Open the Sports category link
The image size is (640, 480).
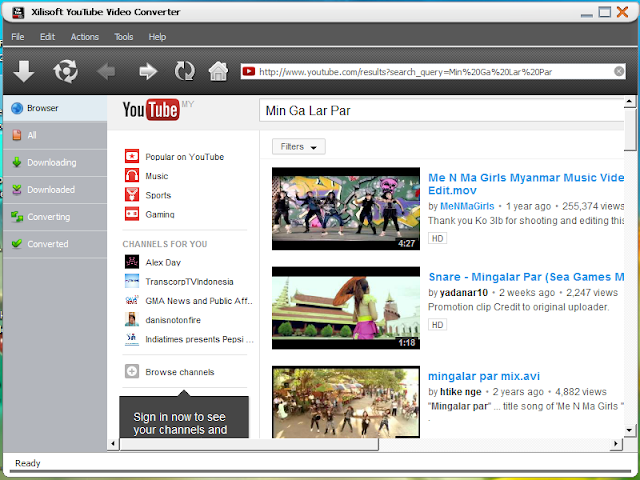click(x=158, y=195)
